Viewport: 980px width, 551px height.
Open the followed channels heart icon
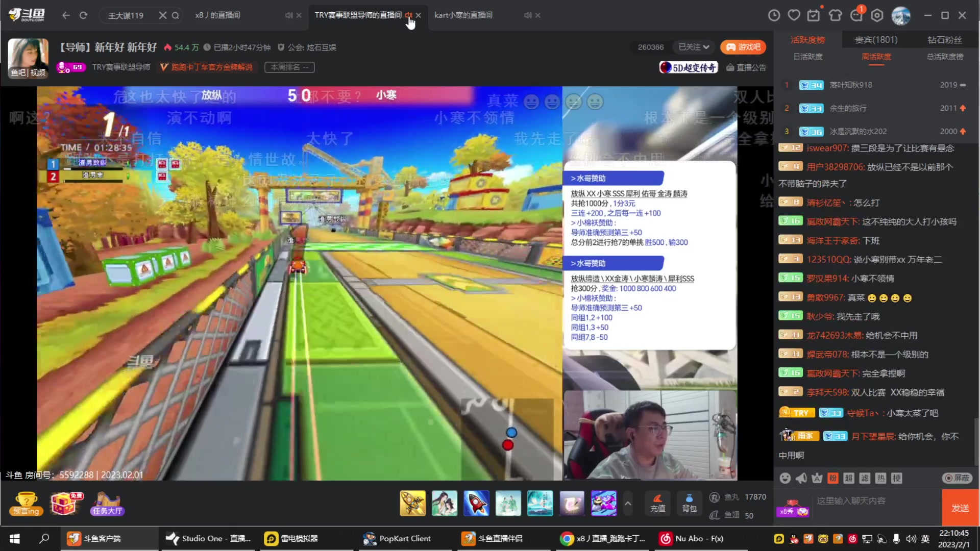(x=794, y=15)
